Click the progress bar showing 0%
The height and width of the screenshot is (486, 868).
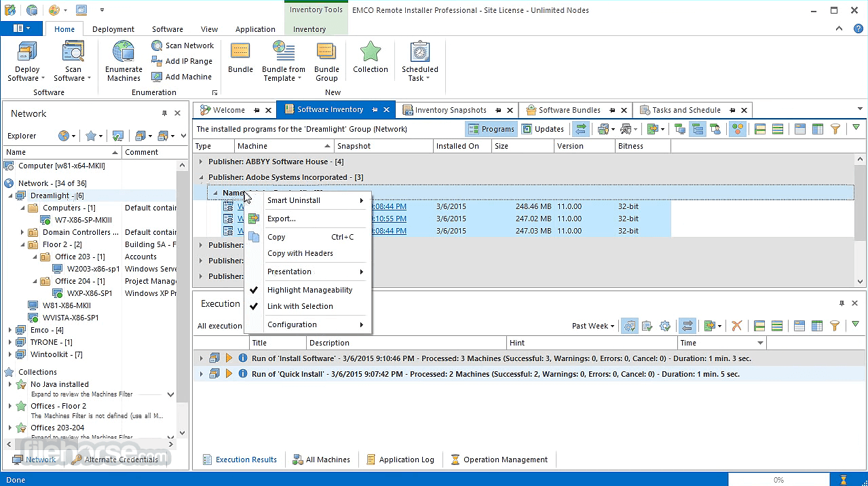[x=778, y=480]
